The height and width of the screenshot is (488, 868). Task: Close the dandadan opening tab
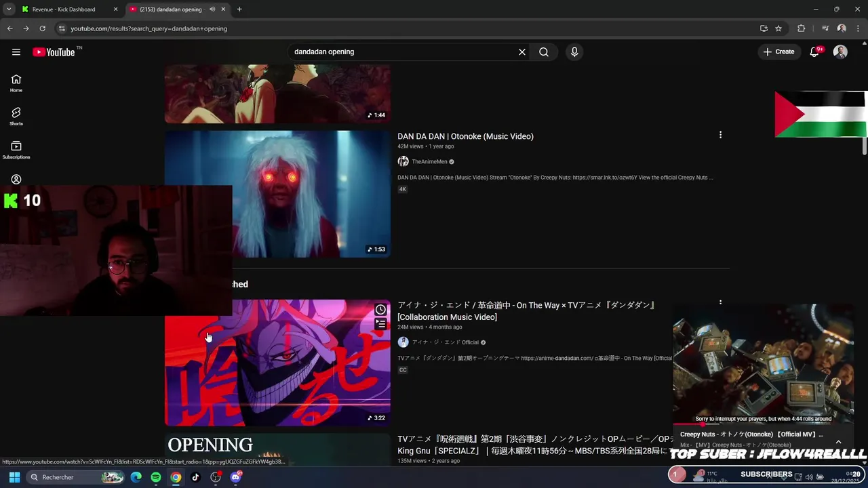coord(223,9)
